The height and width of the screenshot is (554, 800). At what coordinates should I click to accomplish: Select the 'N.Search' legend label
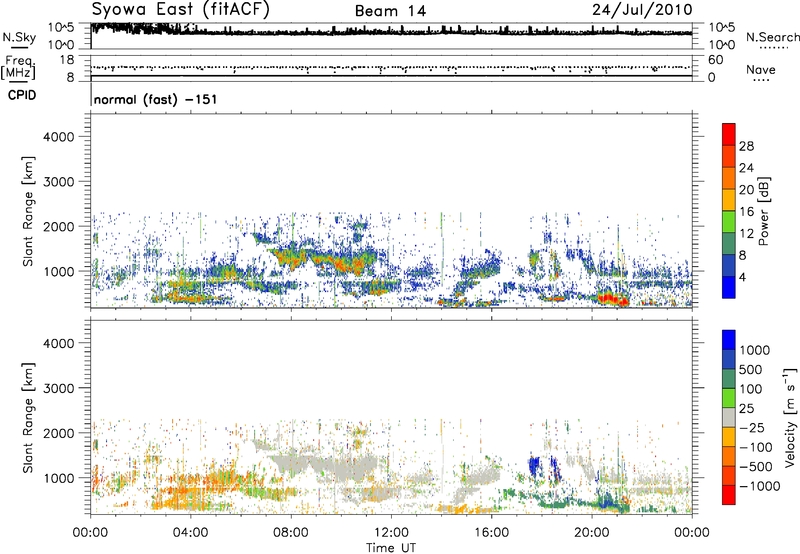(x=772, y=37)
